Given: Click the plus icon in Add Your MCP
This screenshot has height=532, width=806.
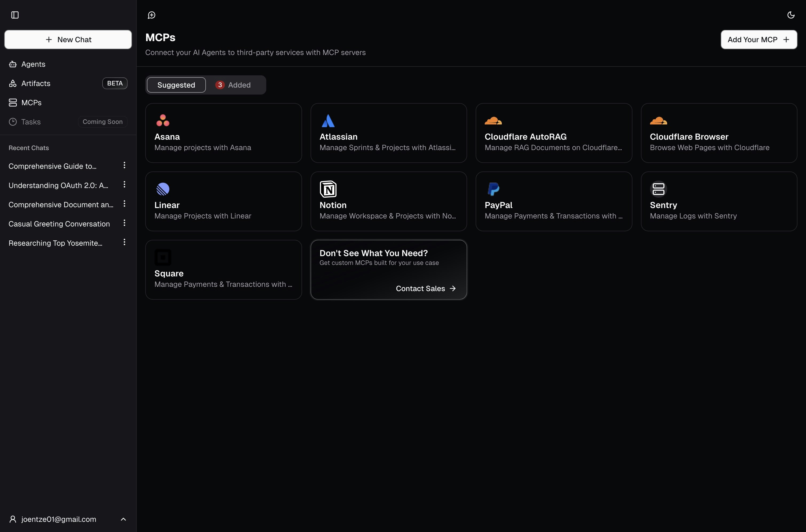Looking at the screenshot, I should pos(786,39).
